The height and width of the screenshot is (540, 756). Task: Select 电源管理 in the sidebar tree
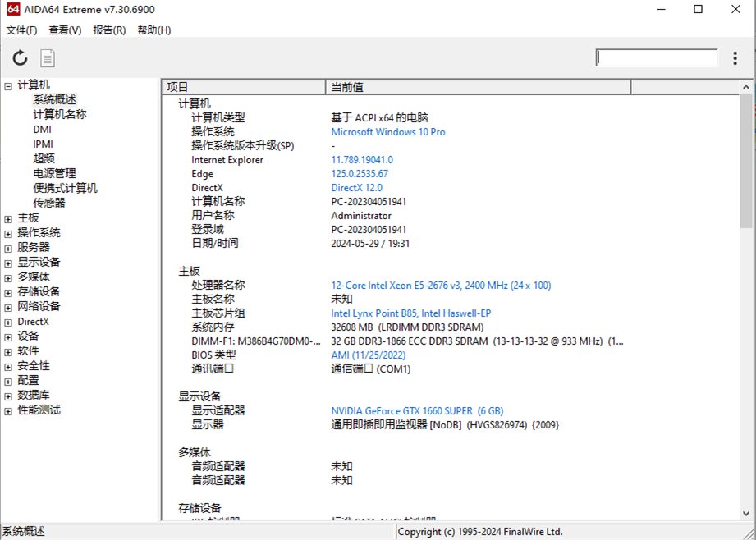pos(54,173)
